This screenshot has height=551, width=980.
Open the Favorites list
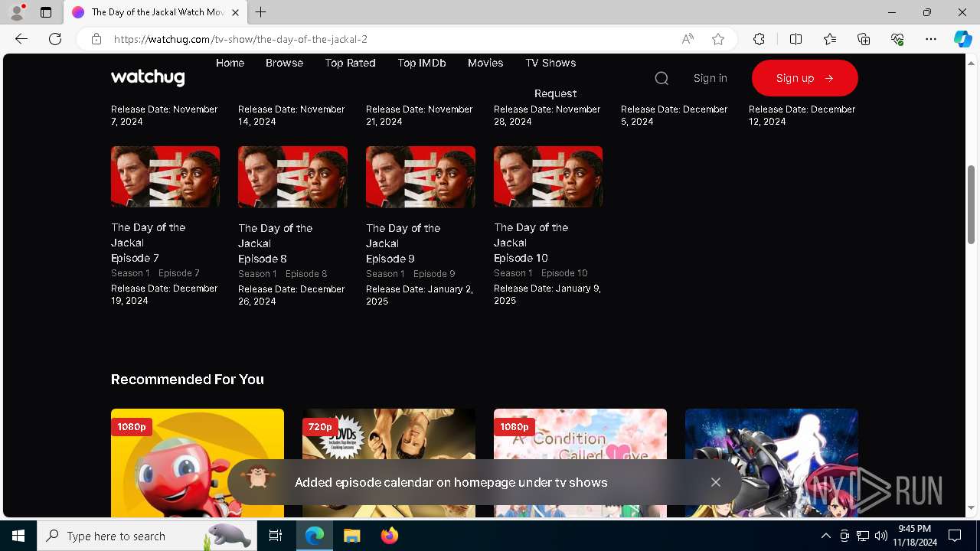[x=830, y=39]
